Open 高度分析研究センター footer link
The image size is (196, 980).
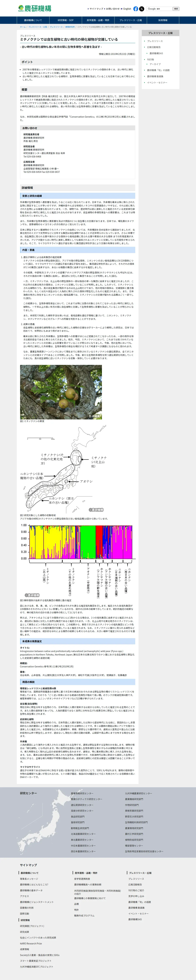coord(82,811)
